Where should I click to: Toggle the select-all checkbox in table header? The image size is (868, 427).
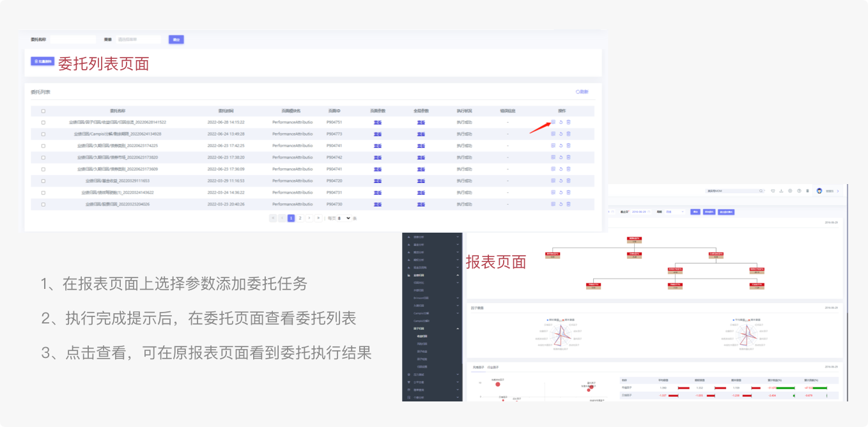coord(43,111)
